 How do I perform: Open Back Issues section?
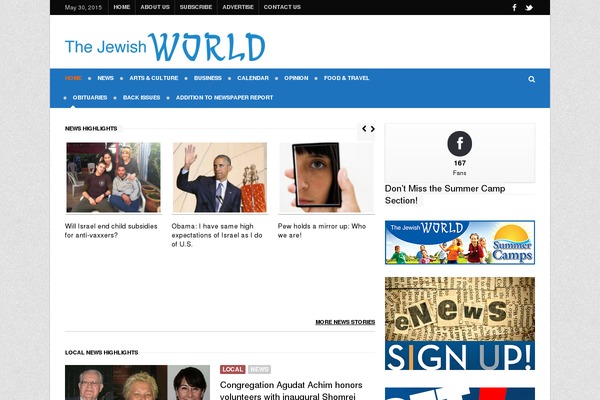click(141, 98)
